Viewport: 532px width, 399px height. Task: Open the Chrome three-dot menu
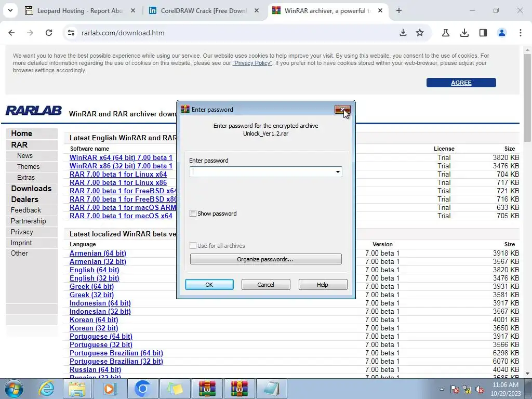point(521,33)
